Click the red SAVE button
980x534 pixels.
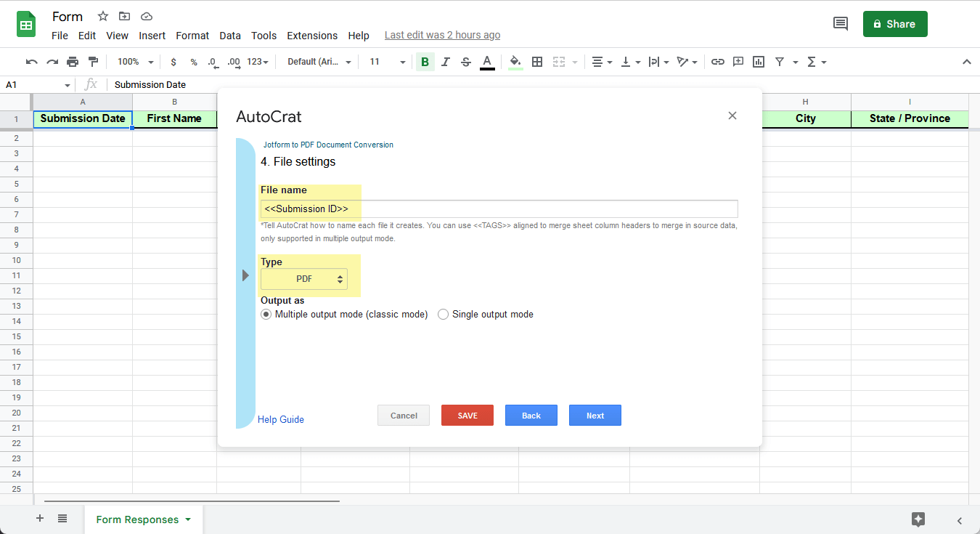467,416
